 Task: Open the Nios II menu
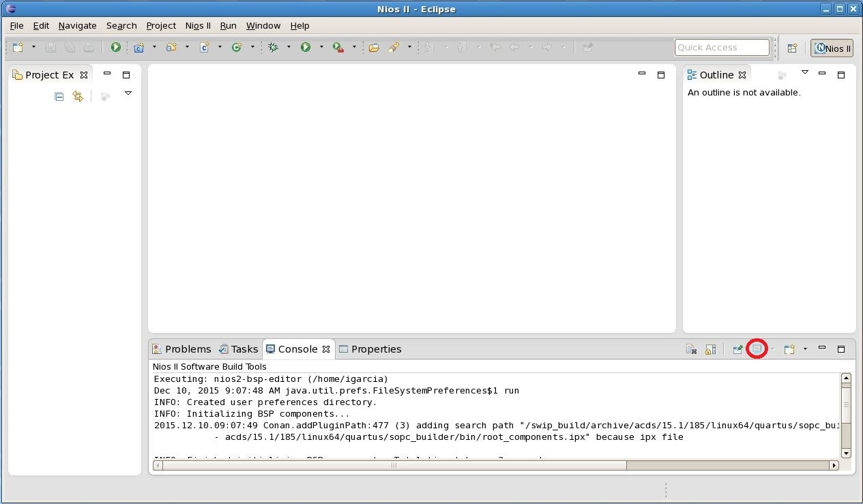198,25
